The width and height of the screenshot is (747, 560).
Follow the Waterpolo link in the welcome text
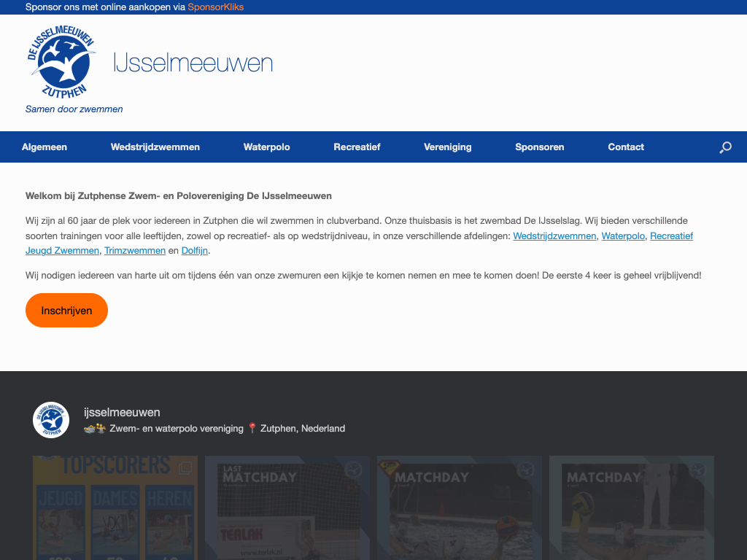pyautogui.click(x=623, y=236)
